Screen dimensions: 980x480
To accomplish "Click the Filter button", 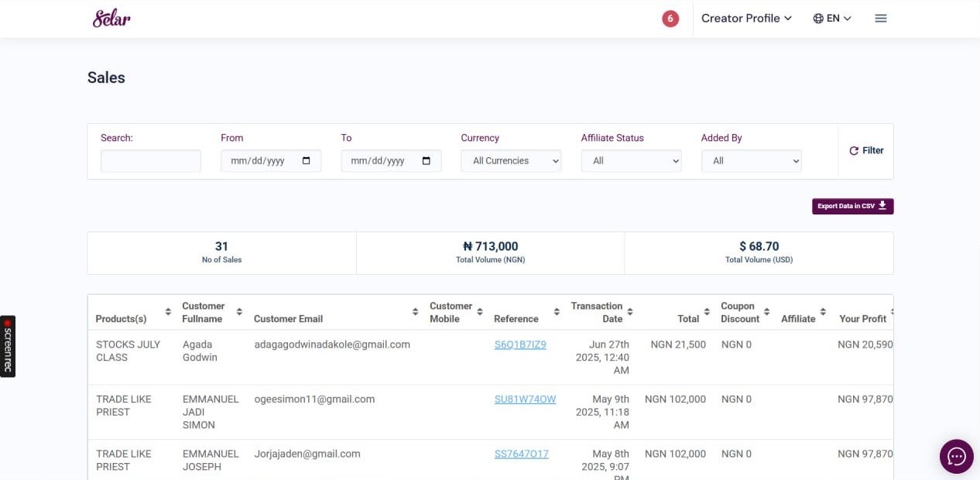I will point(866,151).
